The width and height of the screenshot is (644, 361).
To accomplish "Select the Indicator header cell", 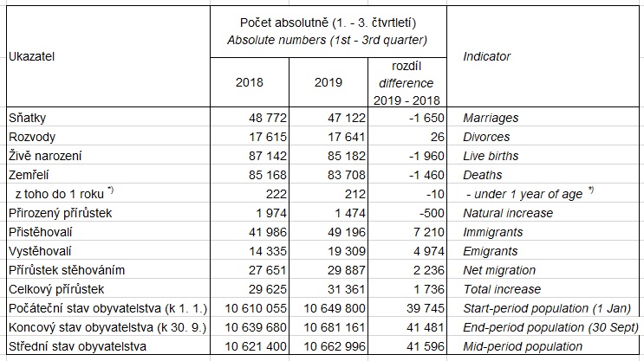I will [543, 56].
